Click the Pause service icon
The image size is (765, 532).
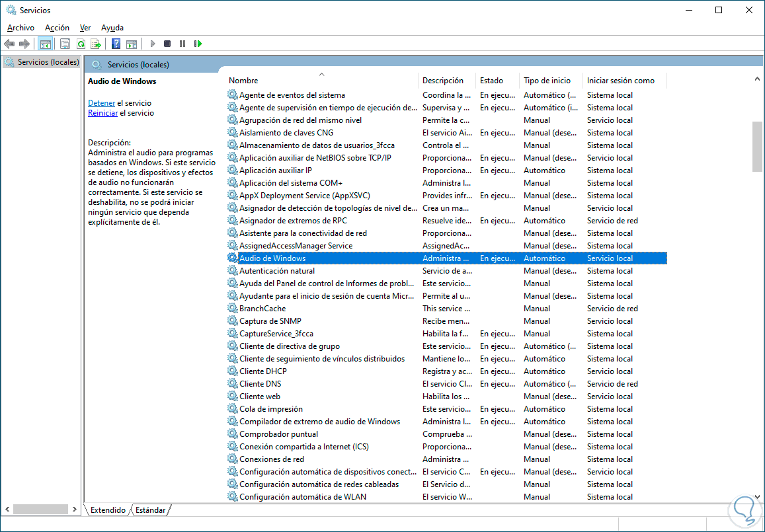(x=182, y=44)
